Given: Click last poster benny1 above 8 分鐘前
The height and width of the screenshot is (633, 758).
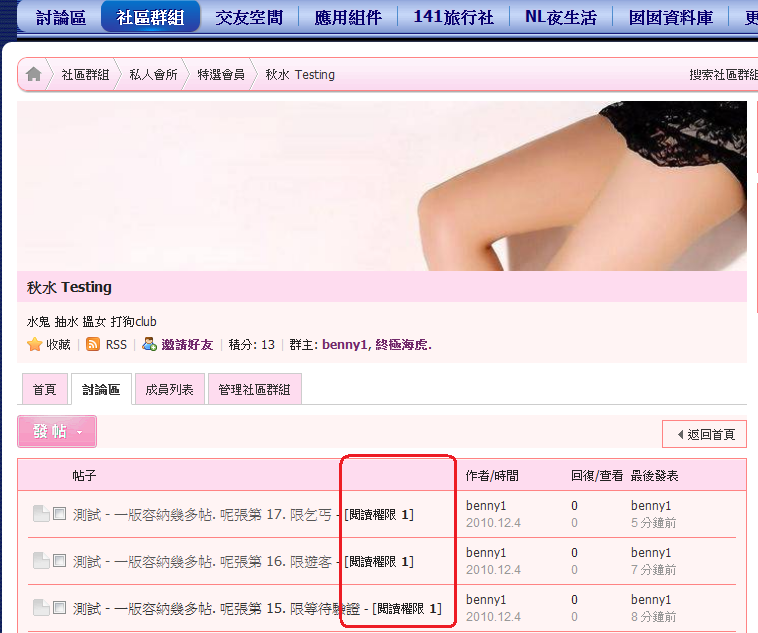Looking at the screenshot, I should pyautogui.click(x=651, y=599).
